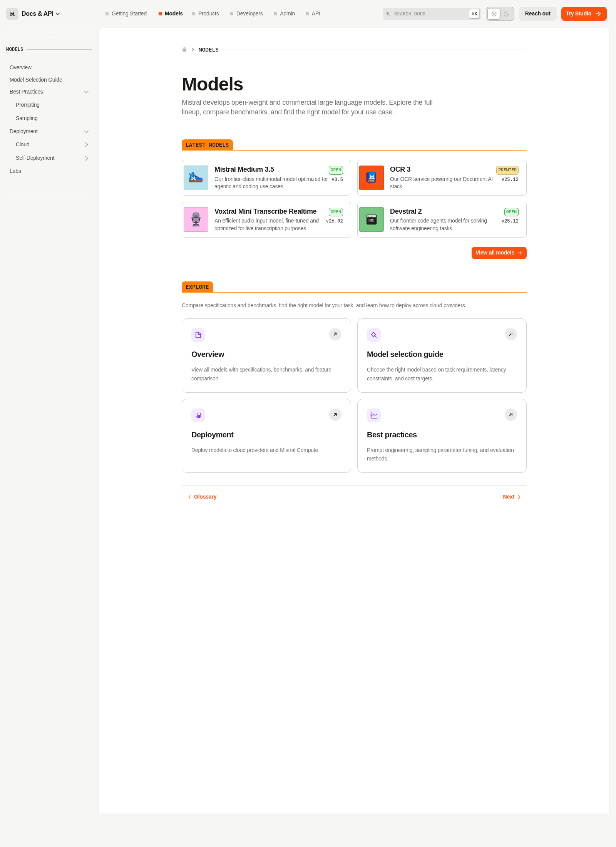
Task: Click arrow icon on Overview card
Action: click(335, 334)
